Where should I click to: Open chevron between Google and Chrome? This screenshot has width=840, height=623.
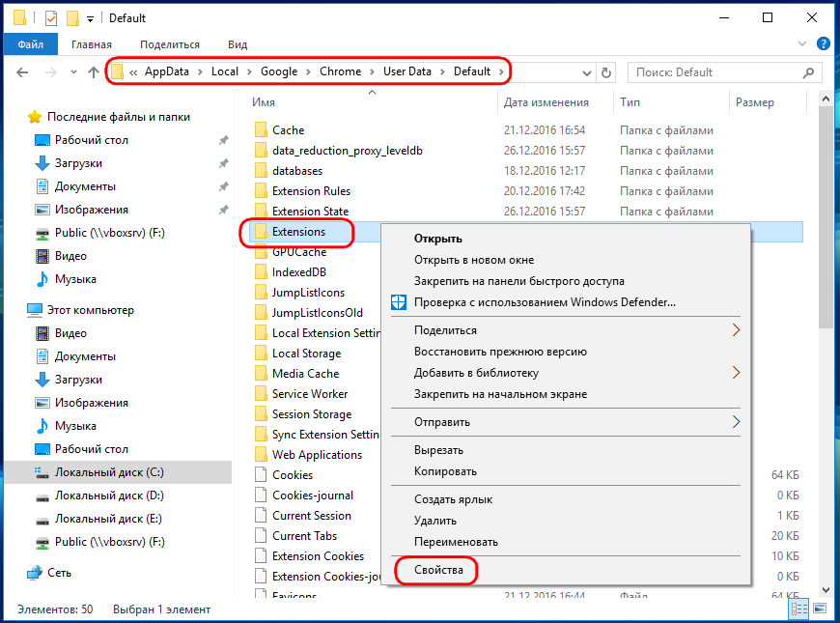[x=309, y=71]
